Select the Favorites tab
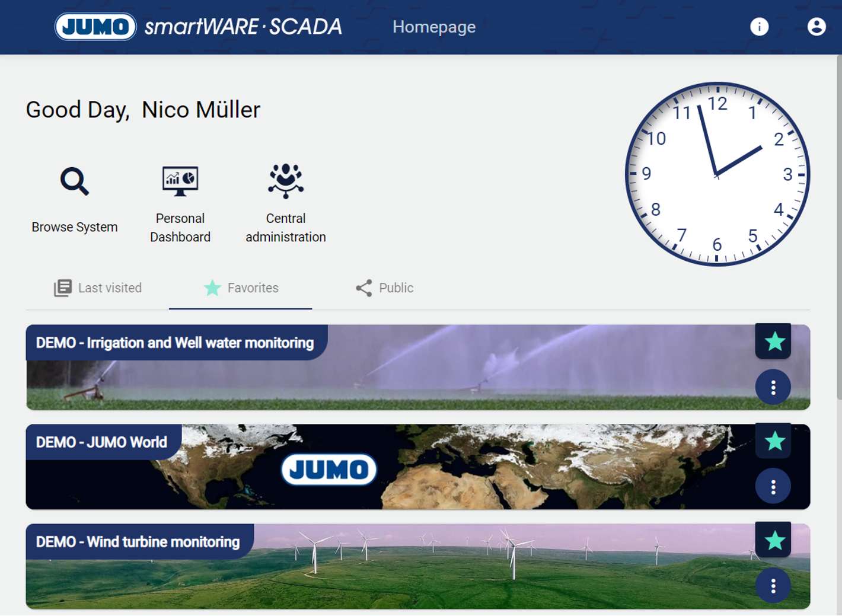 [241, 288]
